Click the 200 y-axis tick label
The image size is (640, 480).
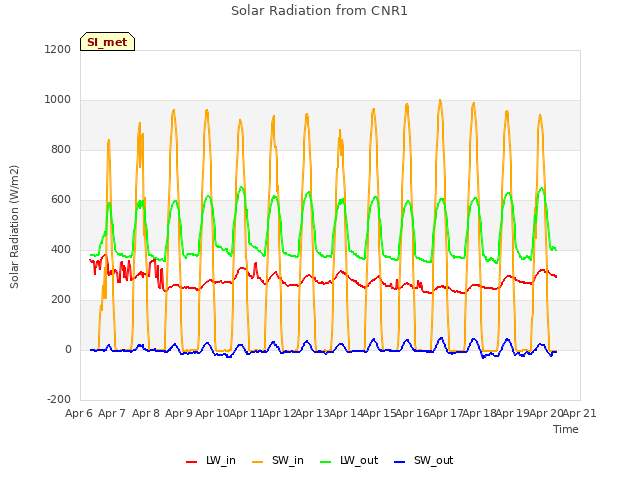click(61, 300)
